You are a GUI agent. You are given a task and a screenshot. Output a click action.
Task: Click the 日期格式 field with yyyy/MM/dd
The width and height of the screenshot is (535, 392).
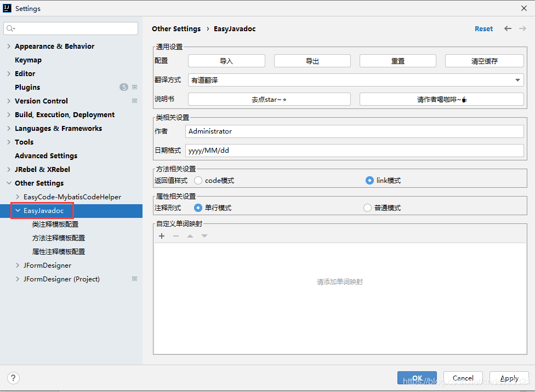coord(355,151)
